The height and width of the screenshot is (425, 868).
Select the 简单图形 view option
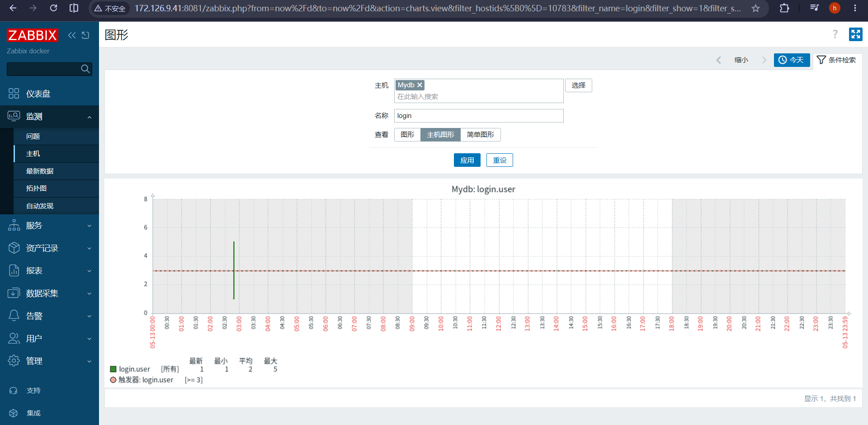point(480,135)
